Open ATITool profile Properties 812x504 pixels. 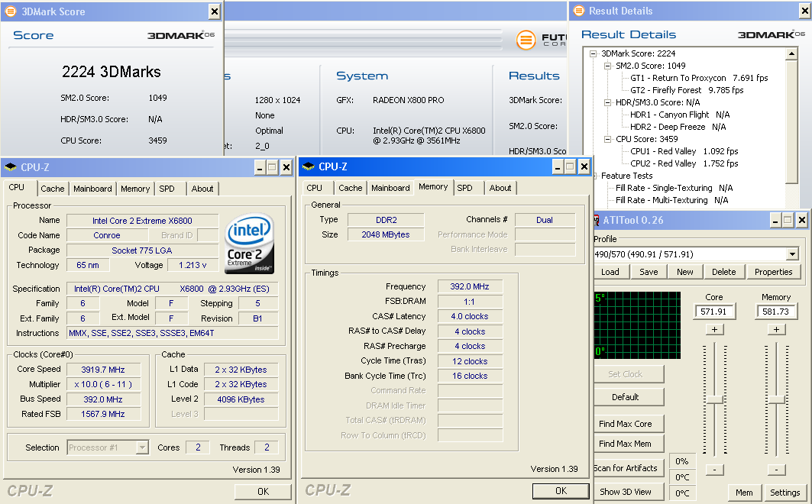(773, 272)
